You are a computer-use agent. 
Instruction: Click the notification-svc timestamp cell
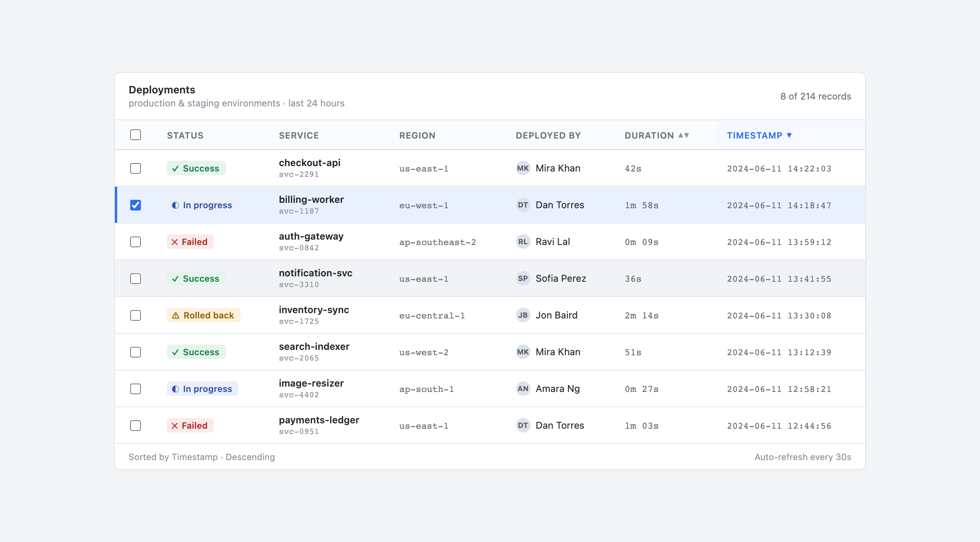(x=779, y=279)
